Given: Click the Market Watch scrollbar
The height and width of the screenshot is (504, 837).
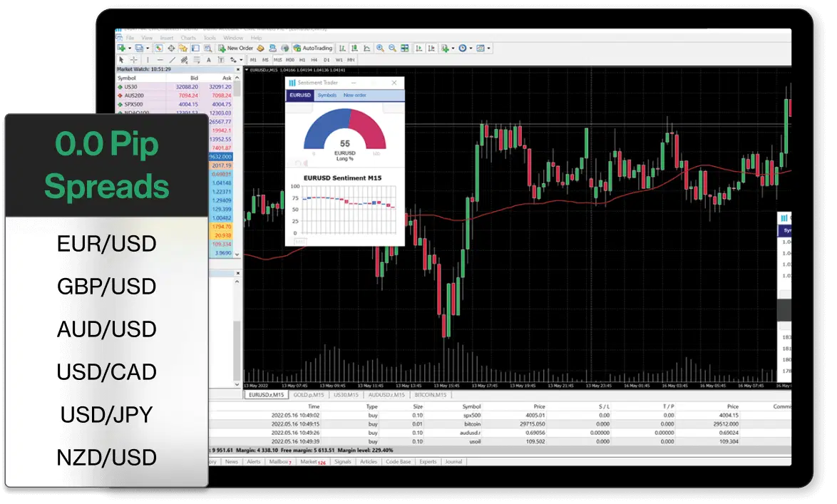Looking at the screenshot, I should pos(238,89).
